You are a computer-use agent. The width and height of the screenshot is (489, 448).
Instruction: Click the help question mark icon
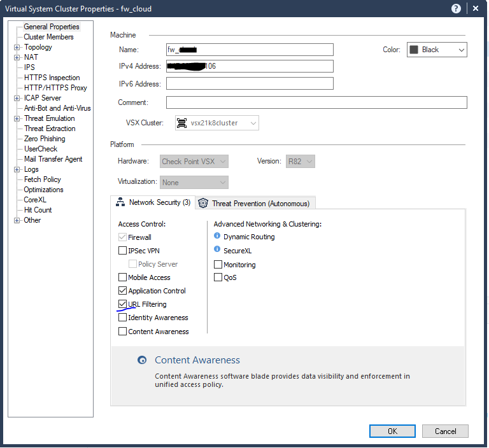coord(456,8)
